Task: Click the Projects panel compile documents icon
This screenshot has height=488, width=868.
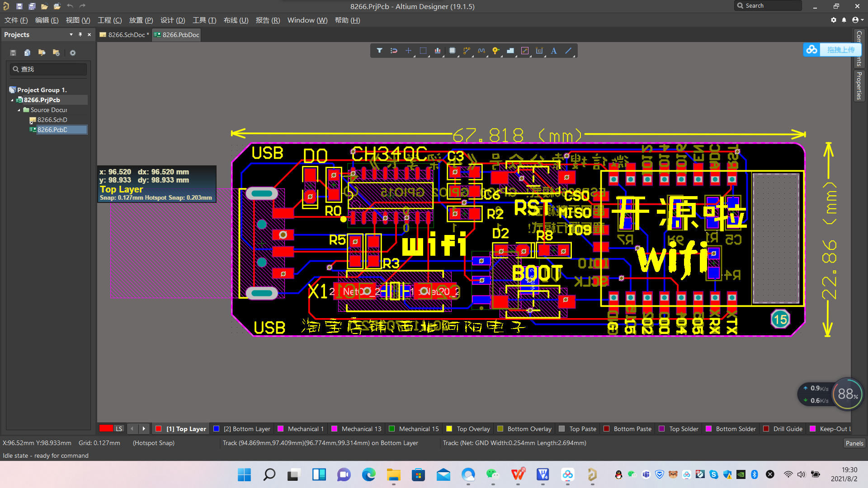Action: click(x=27, y=53)
